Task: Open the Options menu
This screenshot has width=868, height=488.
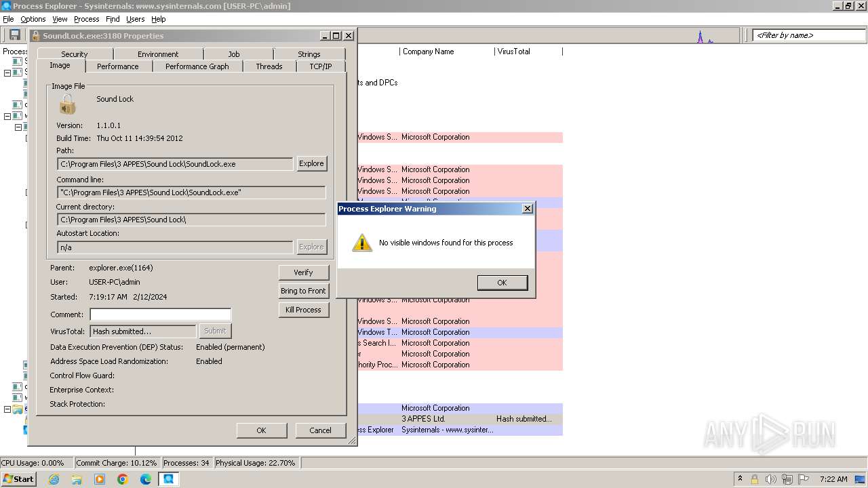Action: pyautogui.click(x=33, y=19)
